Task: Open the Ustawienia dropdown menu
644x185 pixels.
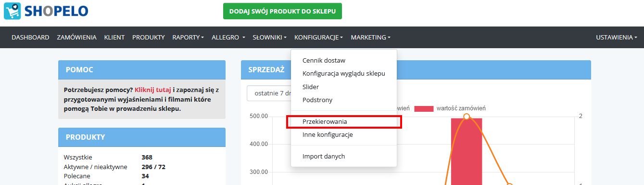Action: tap(617, 37)
